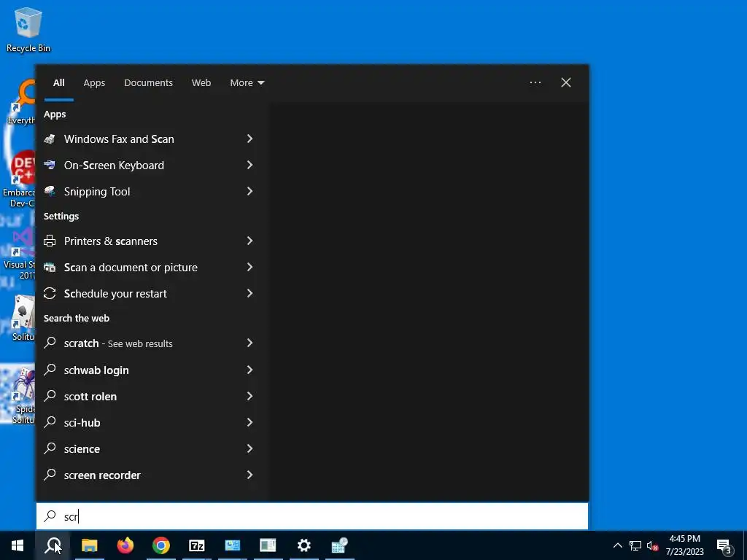Expand schwab login suggestion arrow
The width and height of the screenshot is (747, 560).
pyautogui.click(x=249, y=370)
